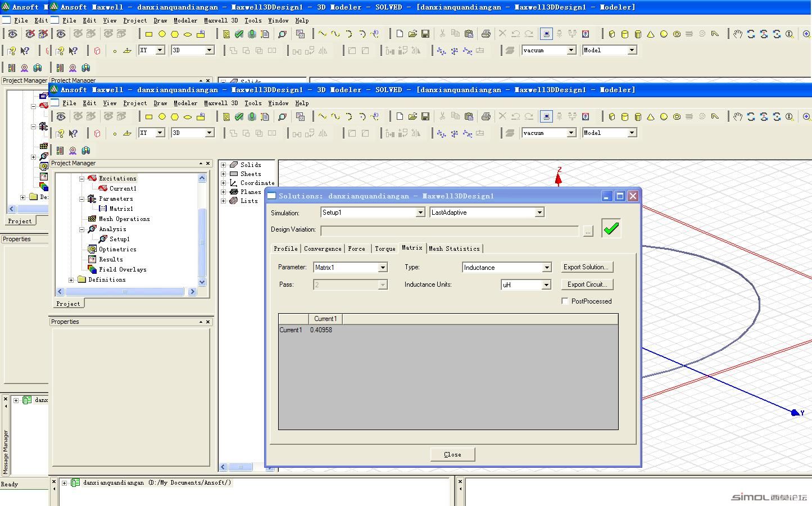The width and height of the screenshot is (812, 506).
Task: Click Close button in Solutions dialog
Action: coord(452,454)
